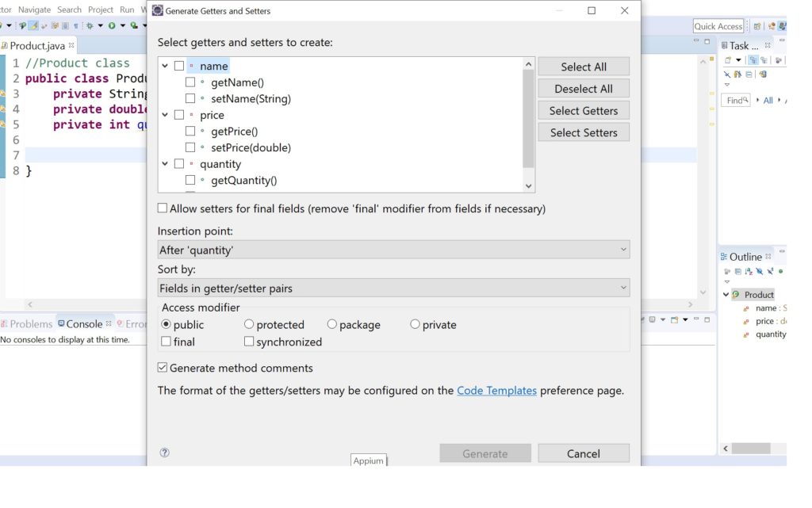This screenshot has height=508, width=812.
Task: Click the Quick Access search field
Action: pyautogui.click(x=718, y=26)
